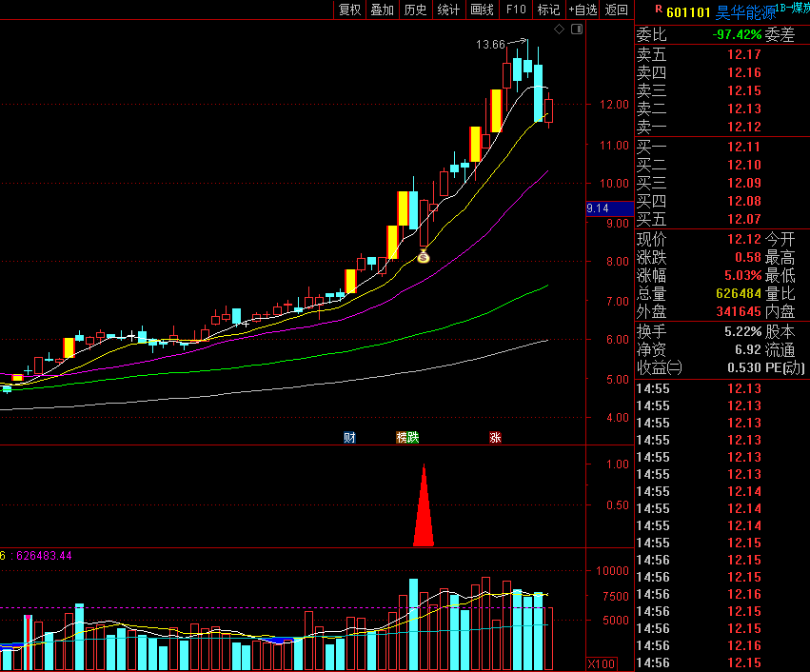This screenshot has height=672, width=810.
Task: Click 换手 value 5.22%
Action: tap(742, 331)
